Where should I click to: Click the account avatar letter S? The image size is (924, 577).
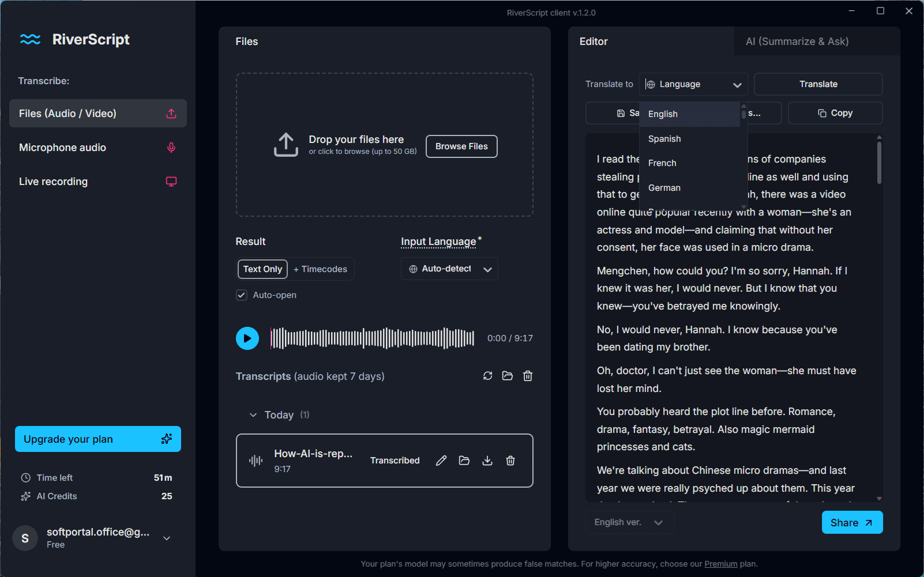click(25, 538)
